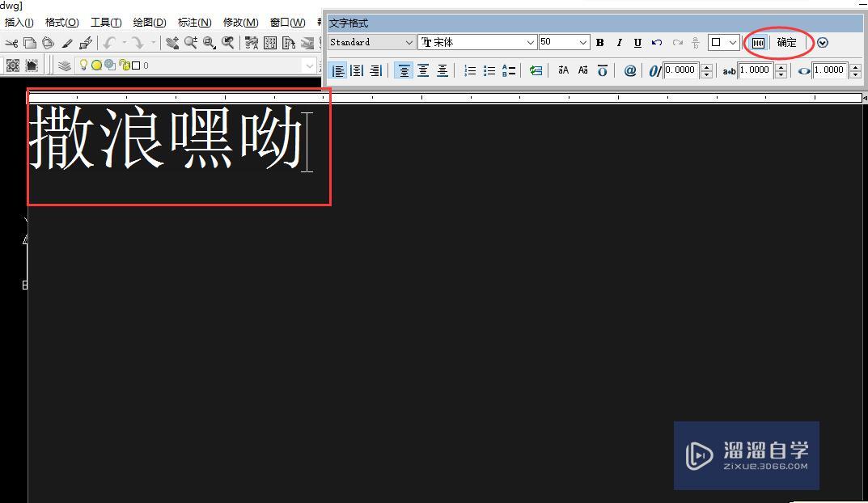Click the Insert Field icon
868x503 pixels.
[536, 70]
